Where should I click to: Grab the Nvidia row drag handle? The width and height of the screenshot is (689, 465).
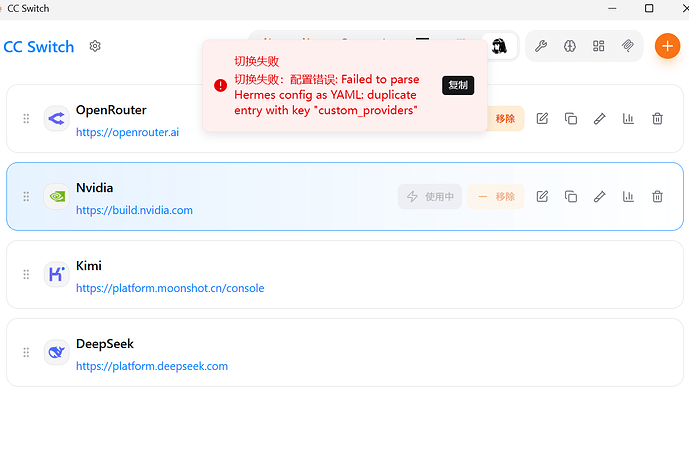pyautogui.click(x=26, y=196)
